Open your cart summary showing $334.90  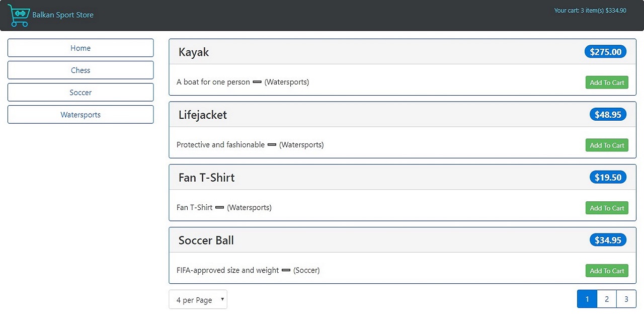click(x=591, y=10)
